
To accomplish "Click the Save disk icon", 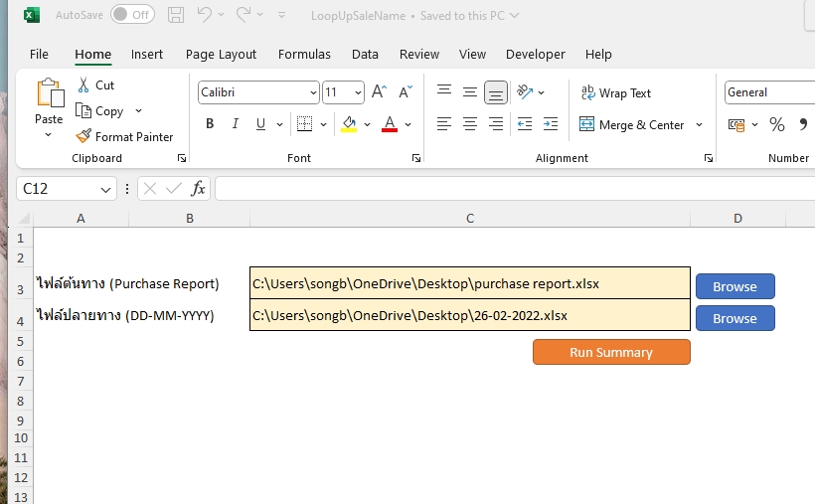I will (176, 15).
